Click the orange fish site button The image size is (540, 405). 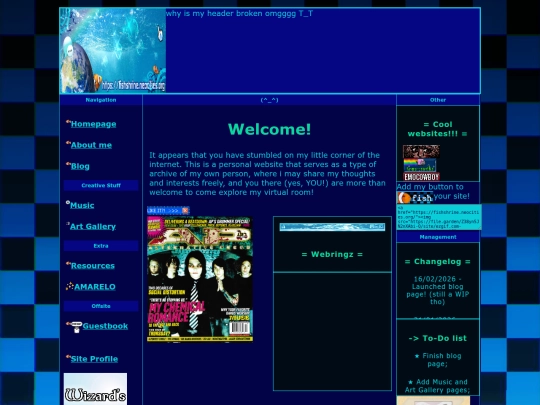tap(415, 198)
